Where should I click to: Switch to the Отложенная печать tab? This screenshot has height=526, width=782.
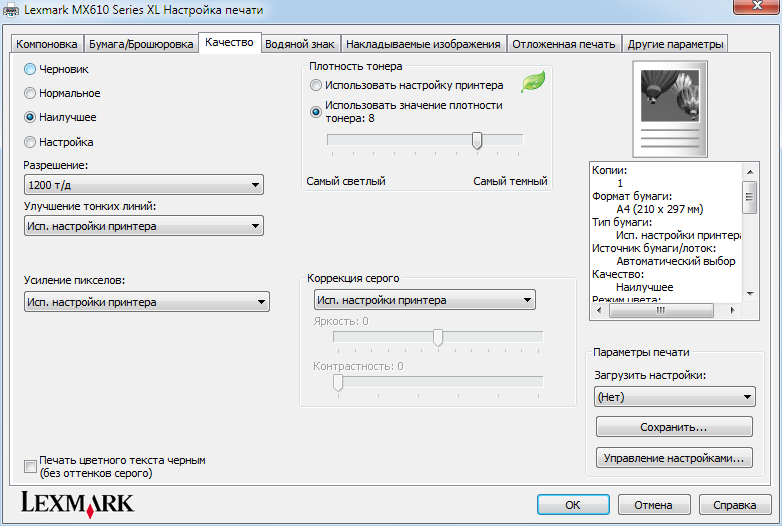pos(564,44)
